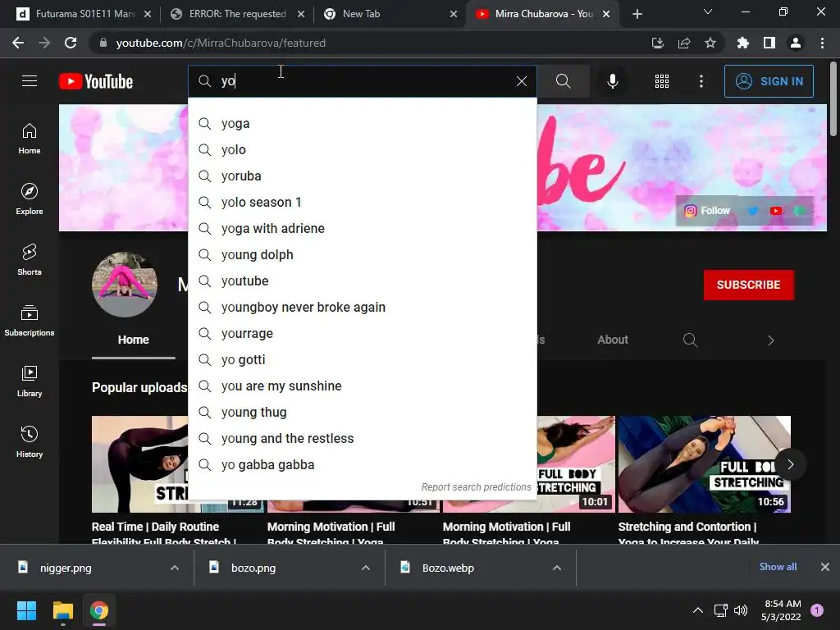This screenshot has height=630, width=840.
Task: Show more channel tabs with right chevron
Action: click(x=770, y=340)
